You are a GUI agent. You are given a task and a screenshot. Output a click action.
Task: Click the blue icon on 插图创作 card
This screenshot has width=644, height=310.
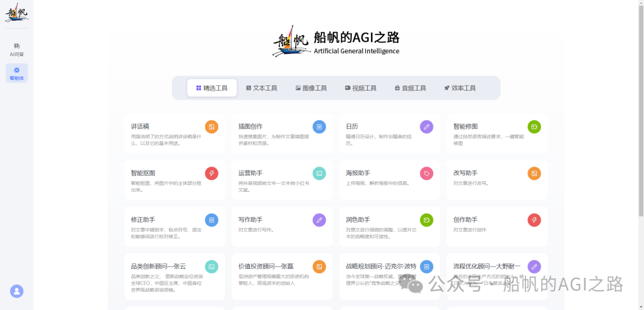[x=319, y=127]
